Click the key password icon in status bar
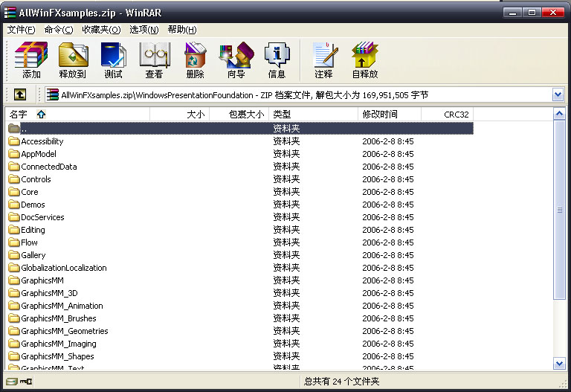 pyautogui.click(x=26, y=382)
